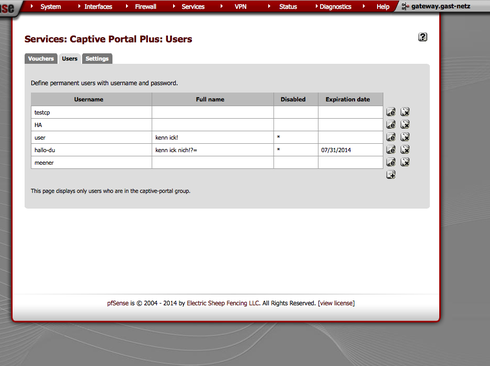Select the HA username cell
This screenshot has height=366, width=490.
tap(91, 125)
